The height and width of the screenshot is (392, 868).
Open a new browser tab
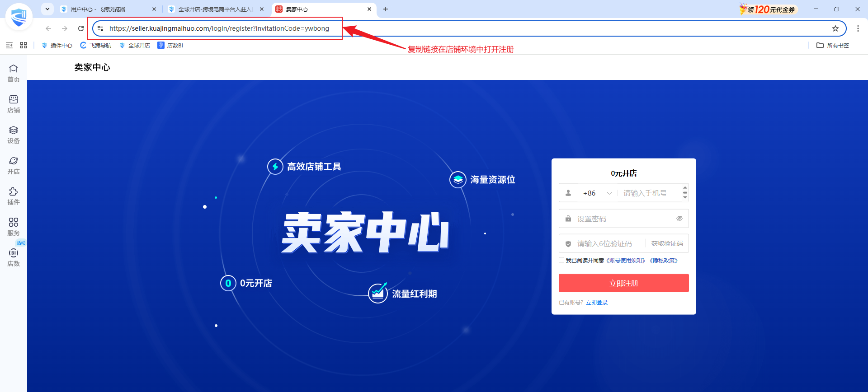[386, 9]
